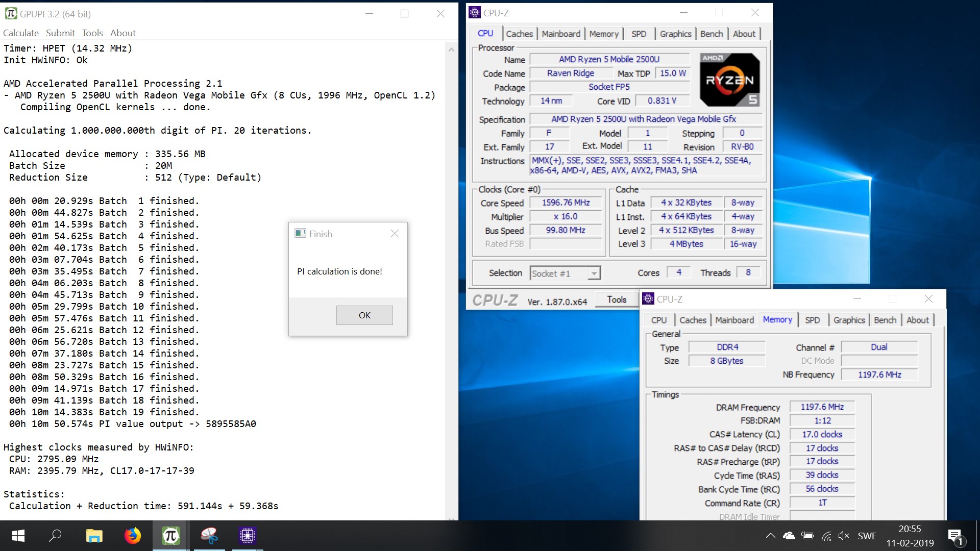Click the CPU-Z icon in lower window title
Image resolution: width=980 pixels, height=551 pixels.
(648, 299)
